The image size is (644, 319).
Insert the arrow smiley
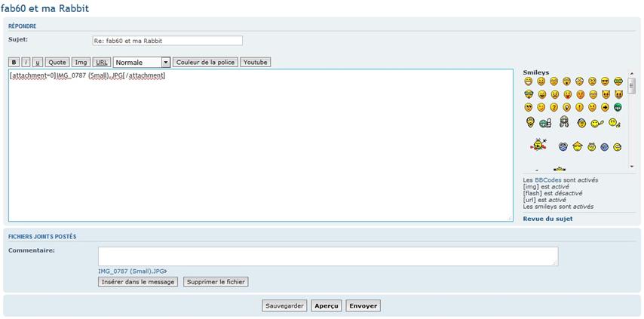pyautogui.click(x=606, y=108)
